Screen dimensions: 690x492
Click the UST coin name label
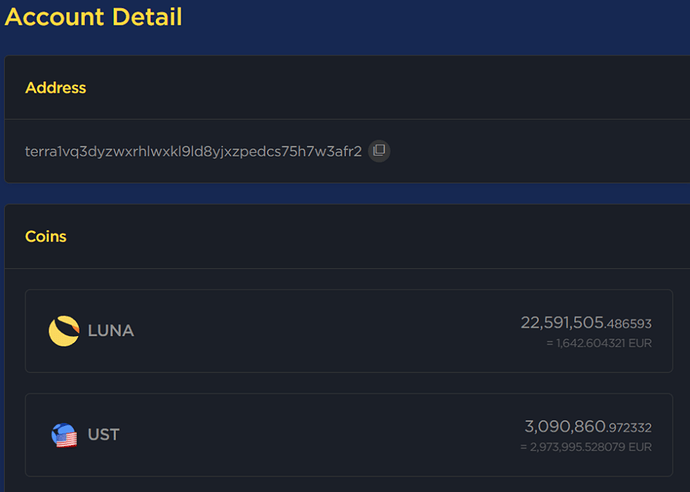[x=104, y=435]
